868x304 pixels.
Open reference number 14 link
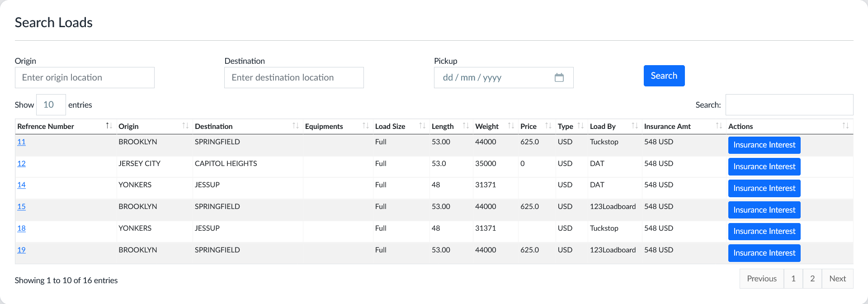[x=21, y=185]
